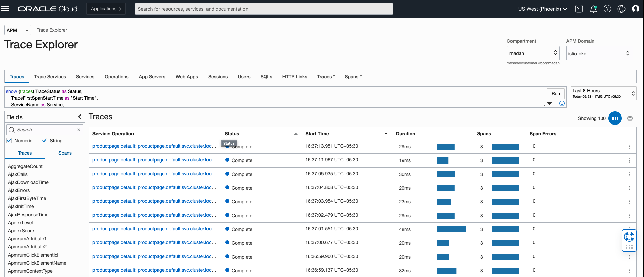
Task: Open the Compartment dropdown showing madan
Action: (533, 53)
